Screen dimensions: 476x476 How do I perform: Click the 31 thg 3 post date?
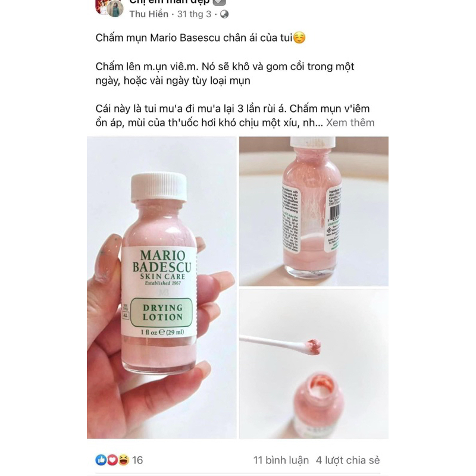pyautogui.click(x=194, y=14)
